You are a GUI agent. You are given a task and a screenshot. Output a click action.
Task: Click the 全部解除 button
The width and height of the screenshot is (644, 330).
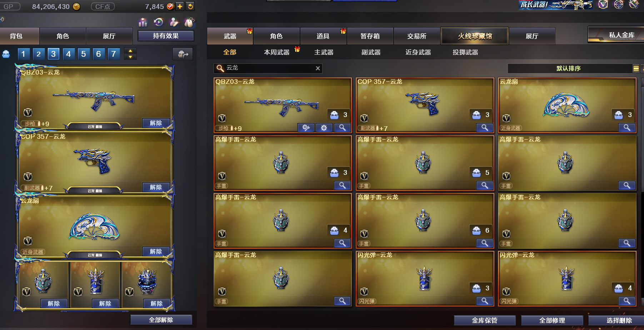click(161, 320)
